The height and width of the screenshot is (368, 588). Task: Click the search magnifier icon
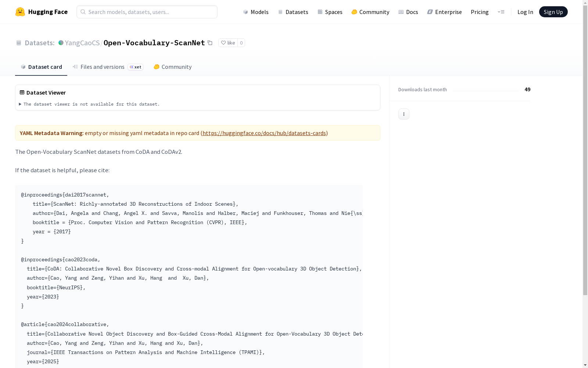(83, 12)
